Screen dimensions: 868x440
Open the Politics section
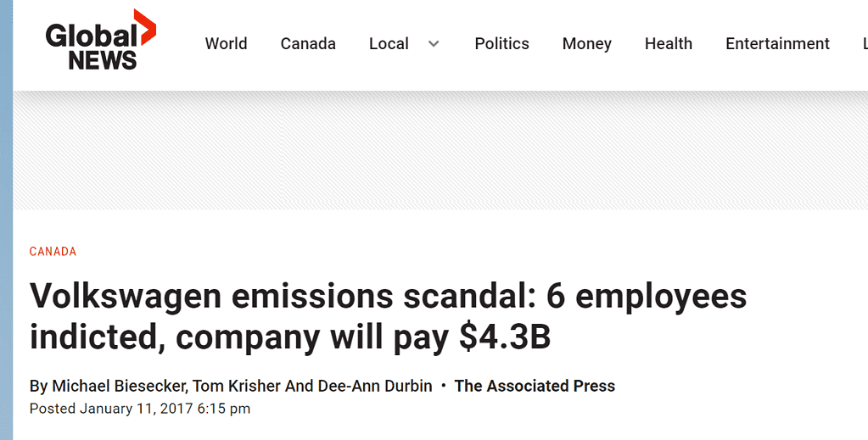coord(501,44)
